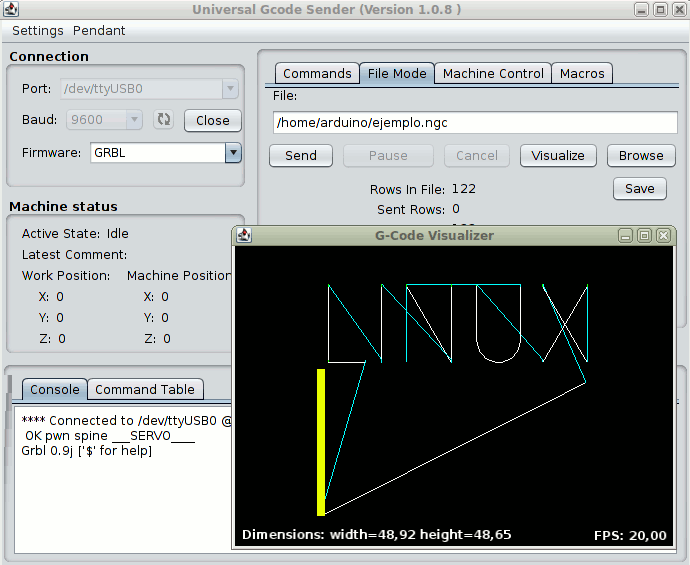
Task: Click the yellow tool bar in visualizer
Action: (321, 442)
